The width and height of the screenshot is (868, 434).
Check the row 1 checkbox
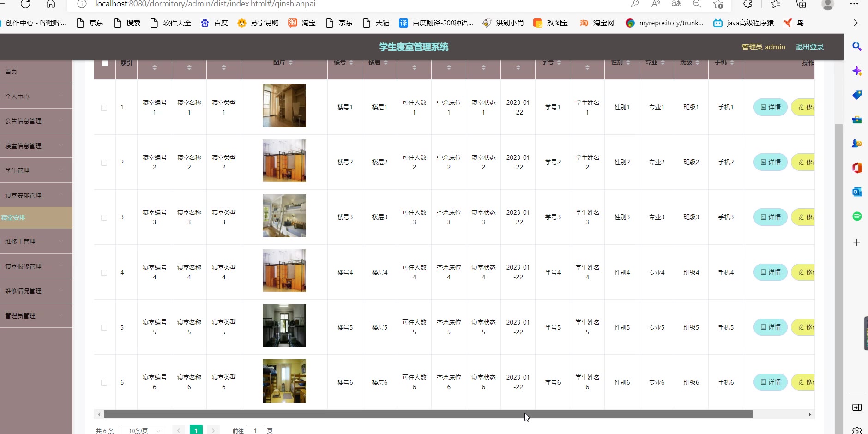(x=104, y=108)
